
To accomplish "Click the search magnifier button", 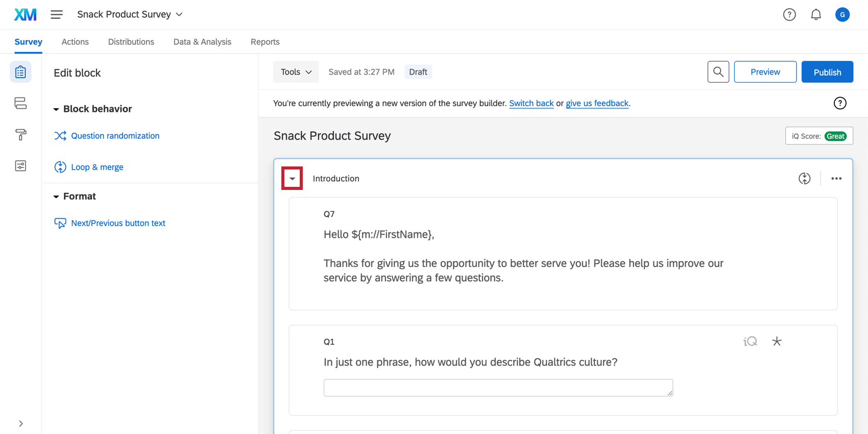I will pyautogui.click(x=718, y=72).
